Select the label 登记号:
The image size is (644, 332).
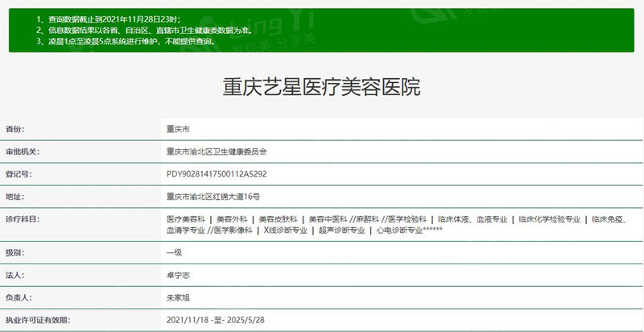coord(19,174)
